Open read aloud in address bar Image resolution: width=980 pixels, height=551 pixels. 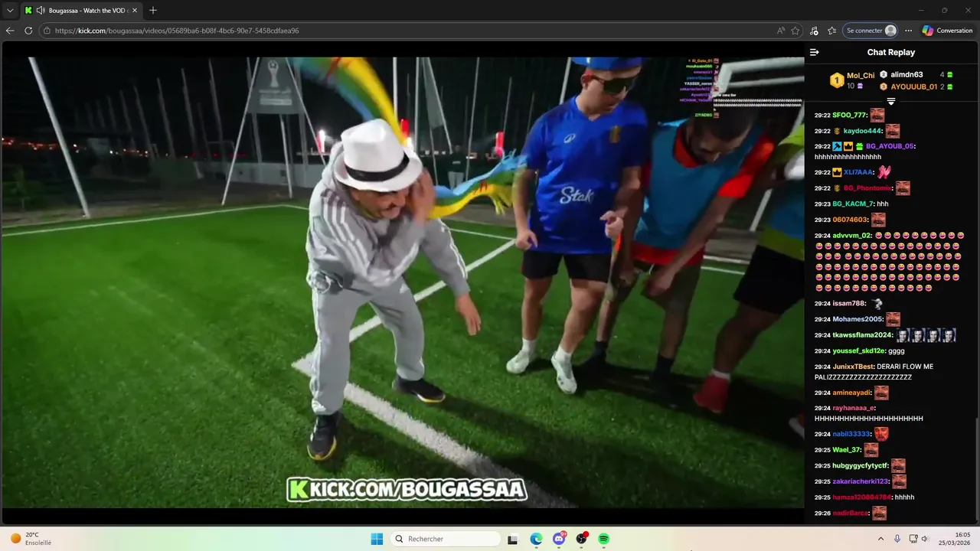coord(780,31)
